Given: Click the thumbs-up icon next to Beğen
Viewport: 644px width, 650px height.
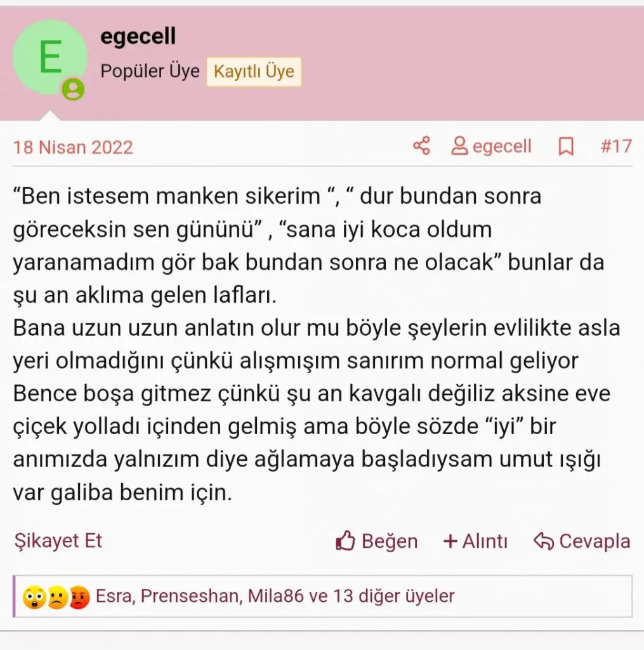Looking at the screenshot, I should click(x=345, y=541).
